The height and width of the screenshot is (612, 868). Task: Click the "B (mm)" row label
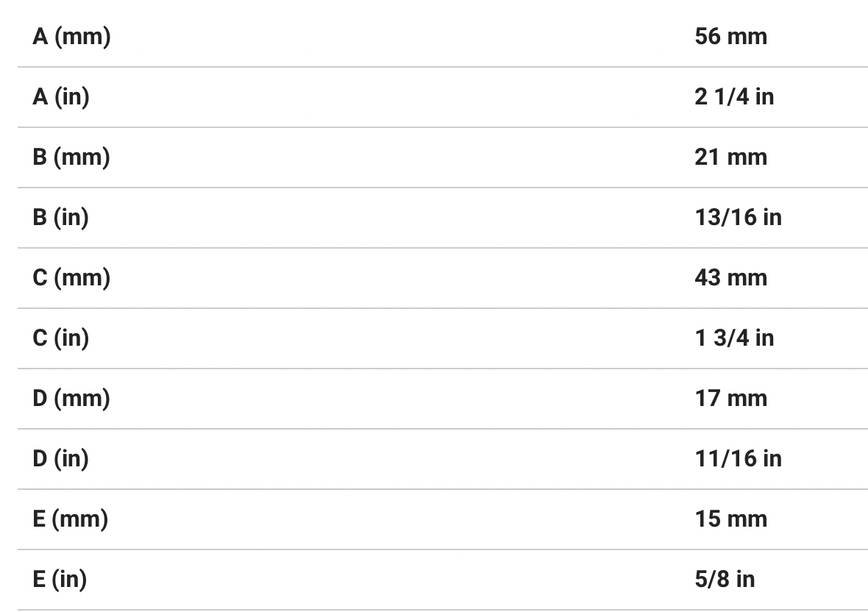[x=71, y=157]
